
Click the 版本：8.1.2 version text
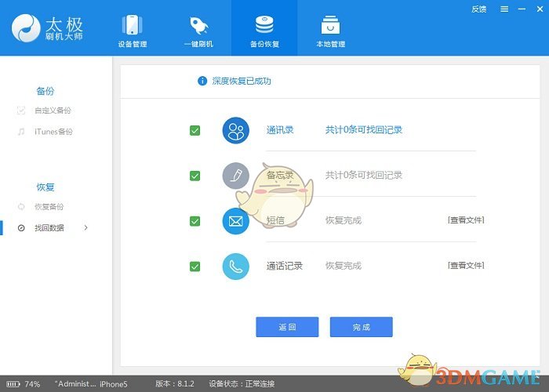175,384
